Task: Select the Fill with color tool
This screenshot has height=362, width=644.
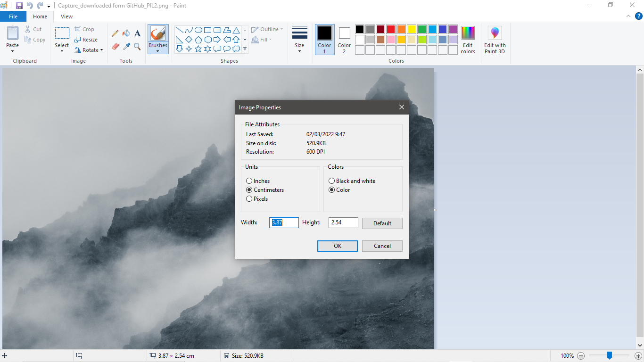Action: pyautogui.click(x=126, y=33)
